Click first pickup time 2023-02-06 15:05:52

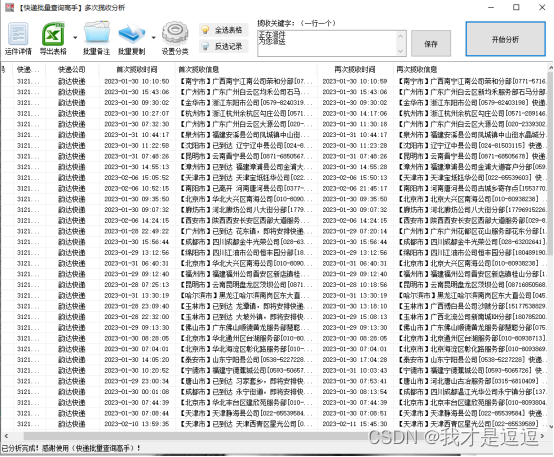pos(137,178)
